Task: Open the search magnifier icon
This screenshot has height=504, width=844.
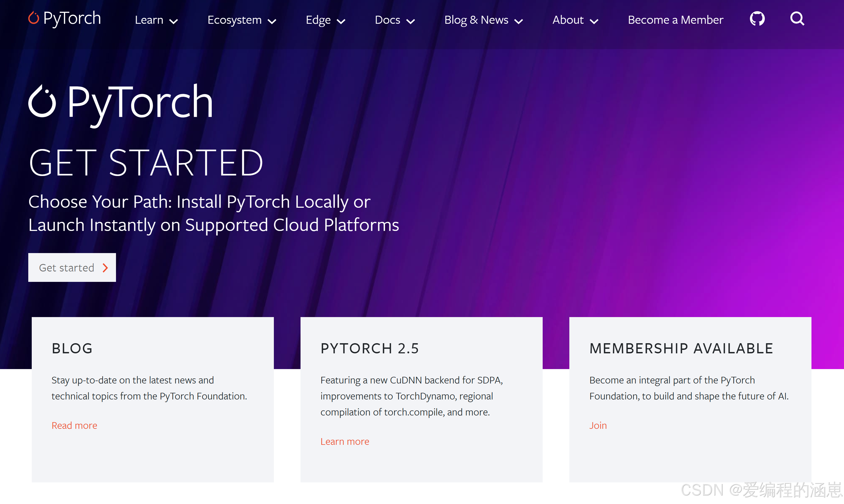Action: coord(797,19)
